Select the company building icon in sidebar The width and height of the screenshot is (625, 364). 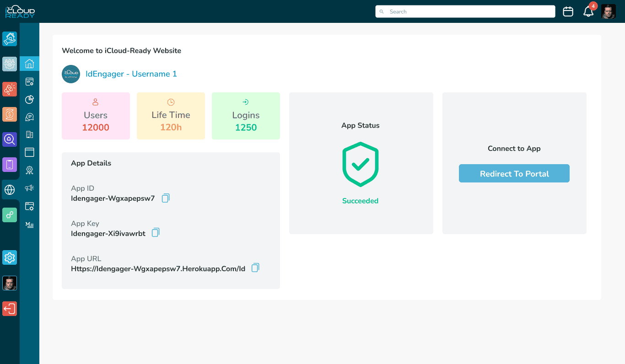pos(29,134)
